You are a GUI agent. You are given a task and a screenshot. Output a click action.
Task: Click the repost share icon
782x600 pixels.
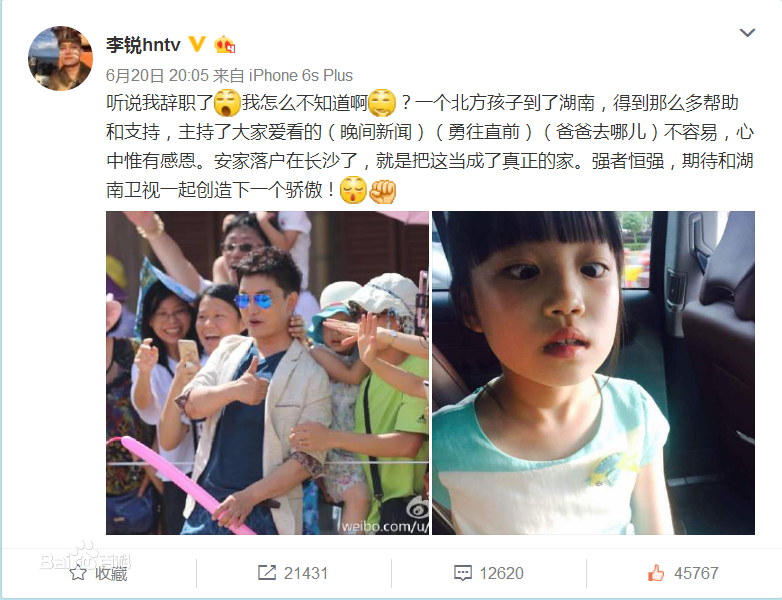point(267,573)
